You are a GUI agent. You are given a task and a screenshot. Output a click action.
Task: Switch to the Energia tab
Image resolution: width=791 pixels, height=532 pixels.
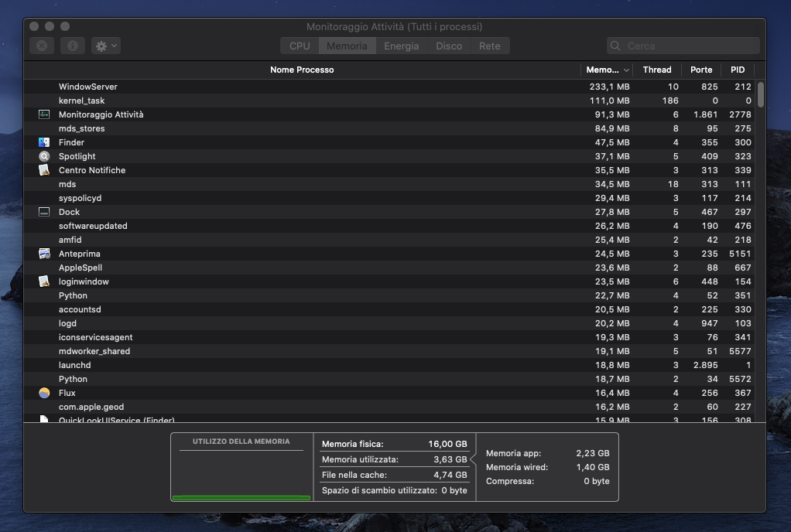[x=402, y=46]
